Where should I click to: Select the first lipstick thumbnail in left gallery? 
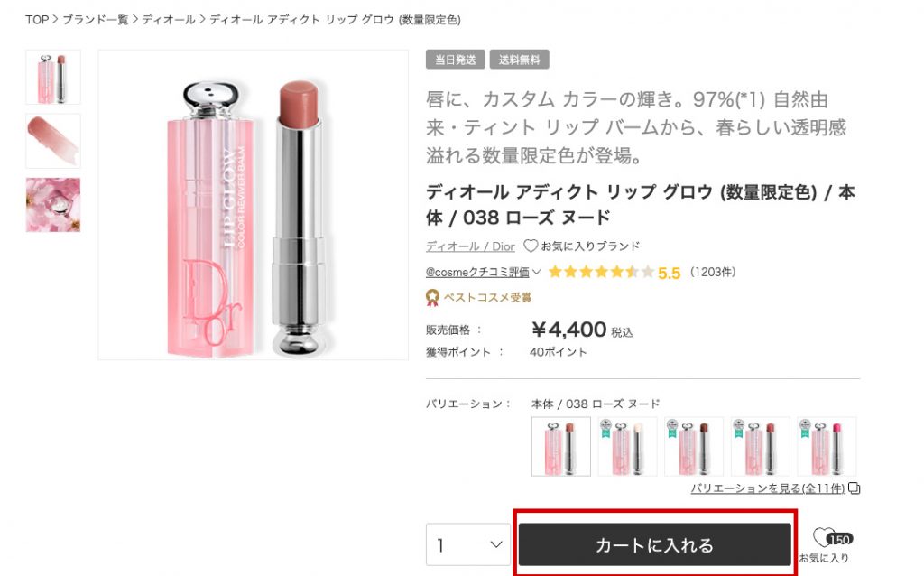pyautogui.click(x=52, y=77)
